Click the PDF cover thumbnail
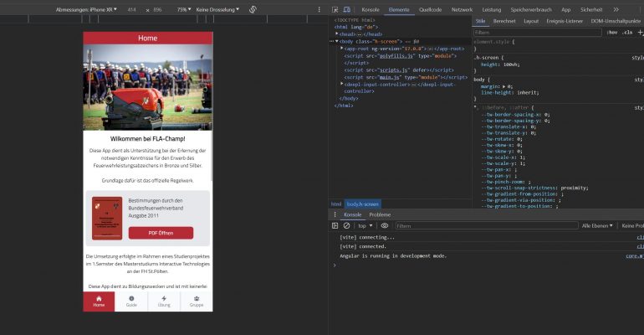The width and height of the screenshot is (644, 335). 107,218
